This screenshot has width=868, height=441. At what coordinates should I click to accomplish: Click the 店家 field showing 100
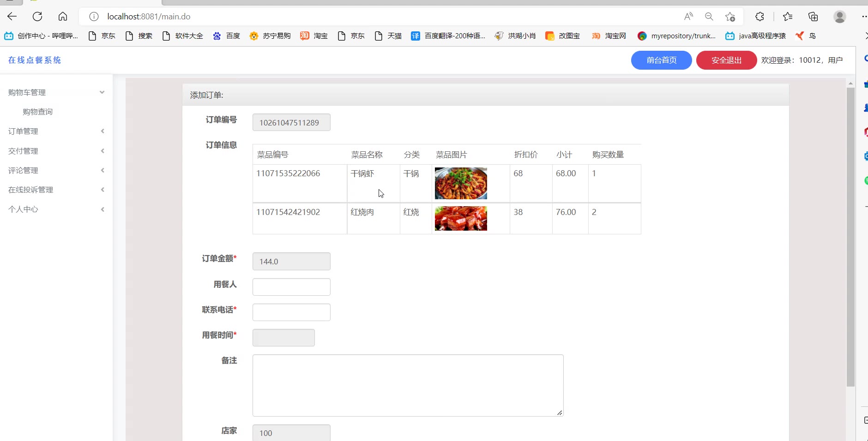pos(291,433)
